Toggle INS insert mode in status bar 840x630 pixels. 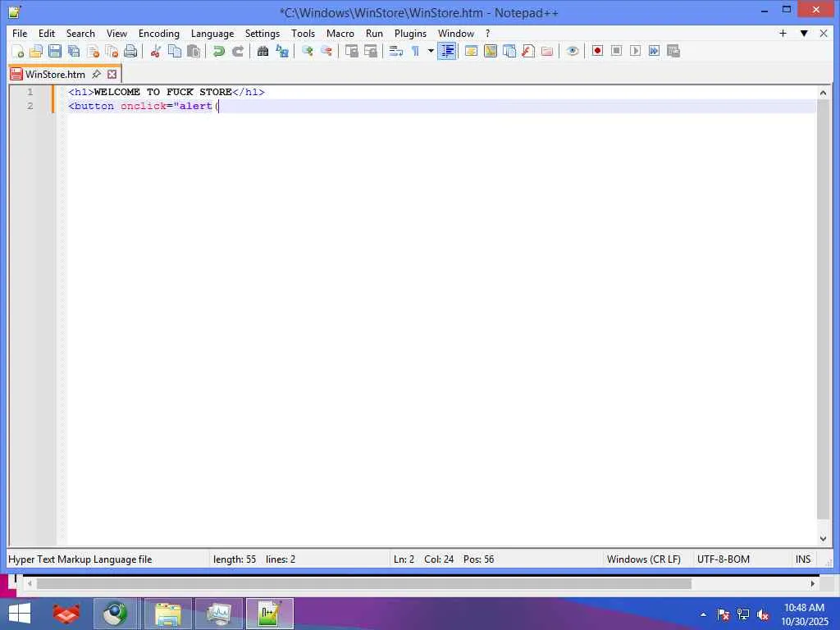[x=803, y=559]
